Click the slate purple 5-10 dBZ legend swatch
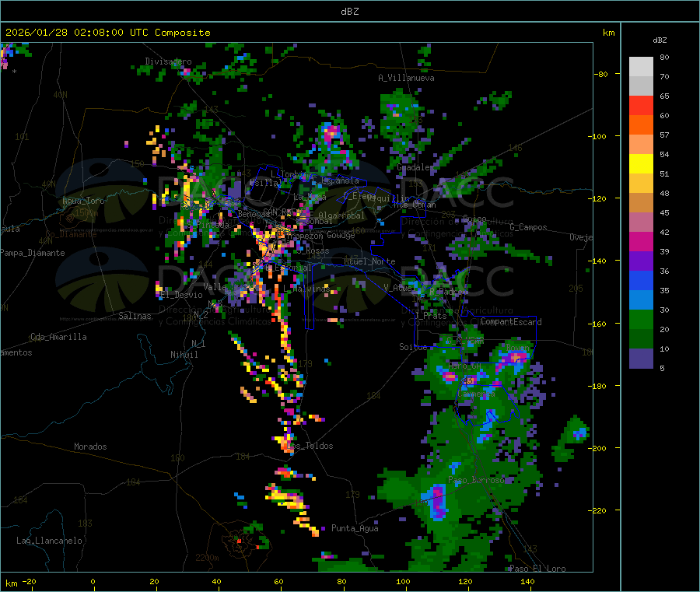 tap(641, 359)
